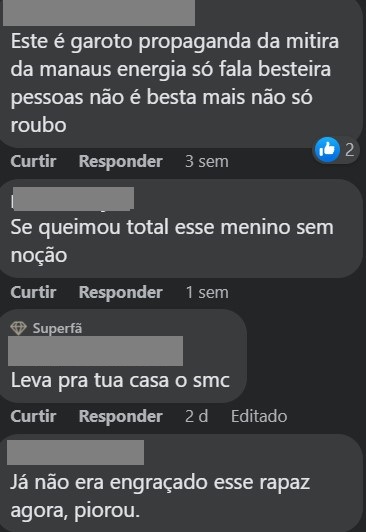Image resolution: width=366 pixels, height=532 pixels.
Task: Click the 3 sem timestamp
Action: [207, 161]
